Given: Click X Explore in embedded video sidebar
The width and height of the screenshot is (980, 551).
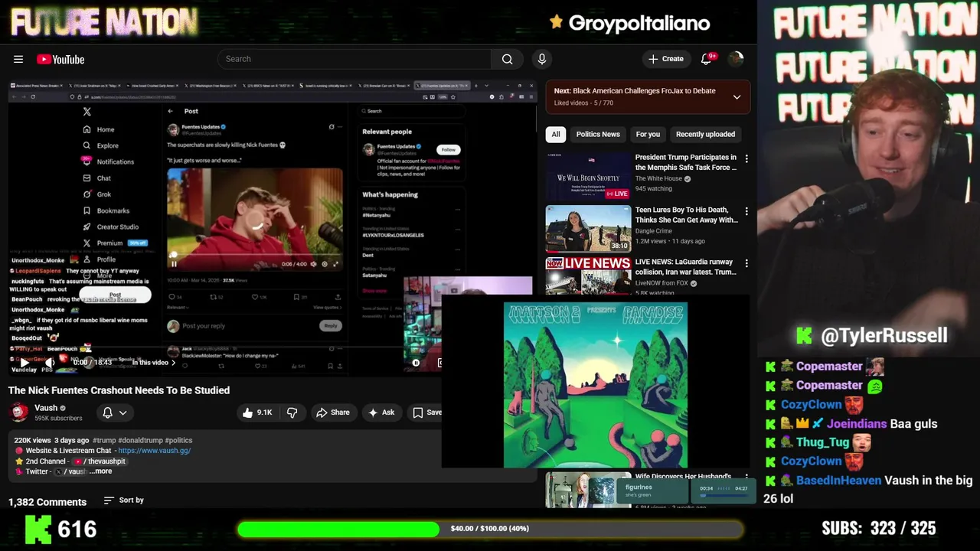Looking at the screenshot, I should click(x=101, y=145).
